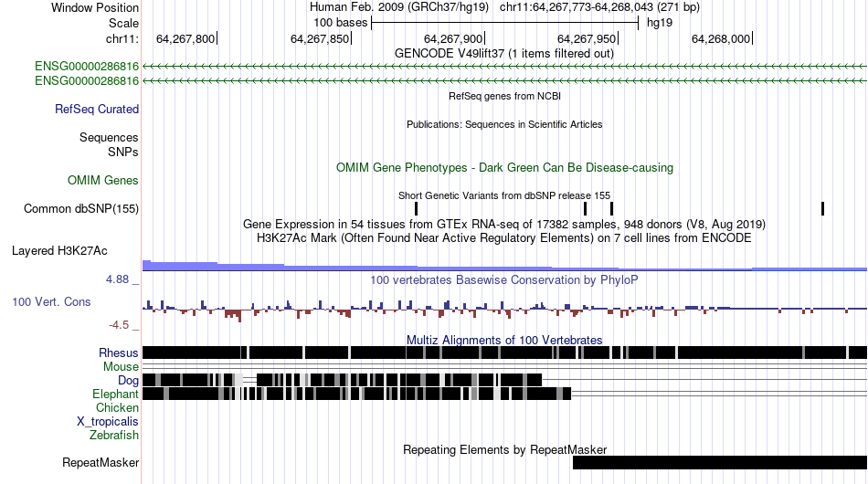Click the Scale track label
The image size is (868, 484).
123,23
